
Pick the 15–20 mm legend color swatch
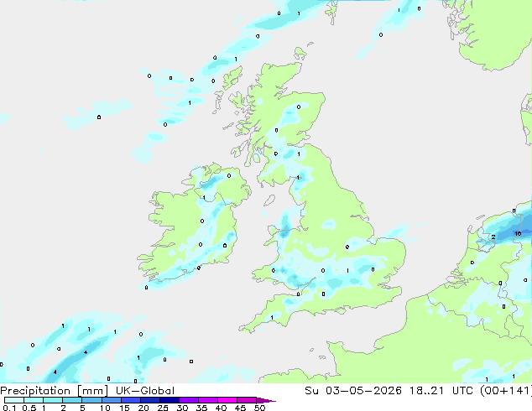pyautogui.click(x=131, y=400)
